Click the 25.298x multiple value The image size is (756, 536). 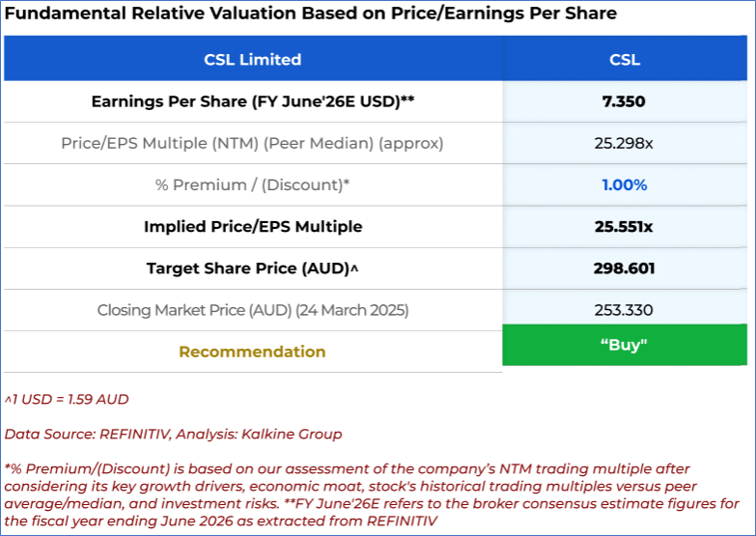[x=624, y=143]
